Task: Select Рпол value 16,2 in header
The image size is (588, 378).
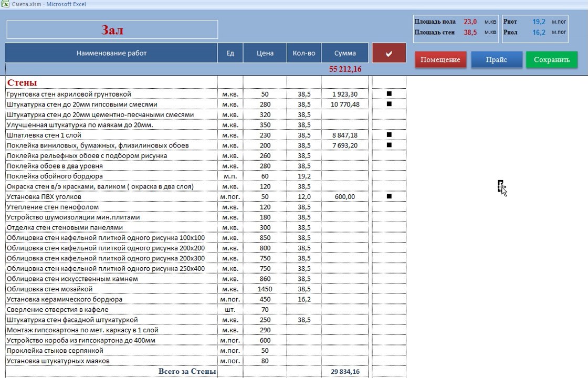Action: pos(539,32)
